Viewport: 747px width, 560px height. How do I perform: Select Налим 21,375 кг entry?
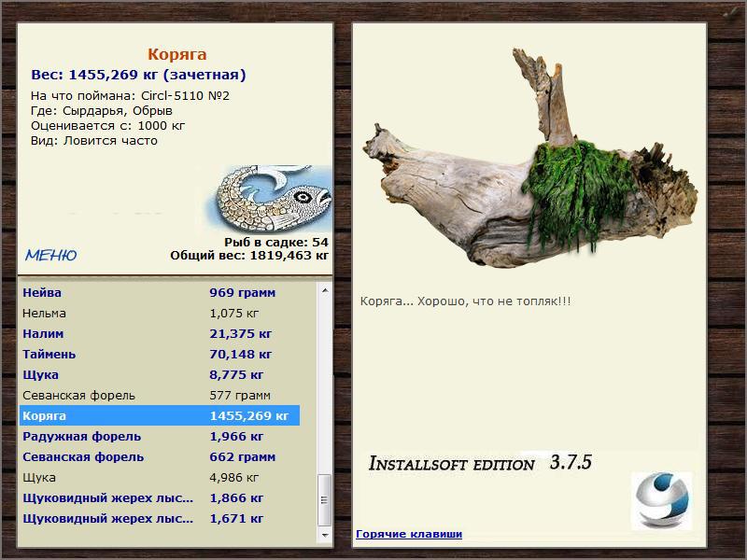pos(160,334)
